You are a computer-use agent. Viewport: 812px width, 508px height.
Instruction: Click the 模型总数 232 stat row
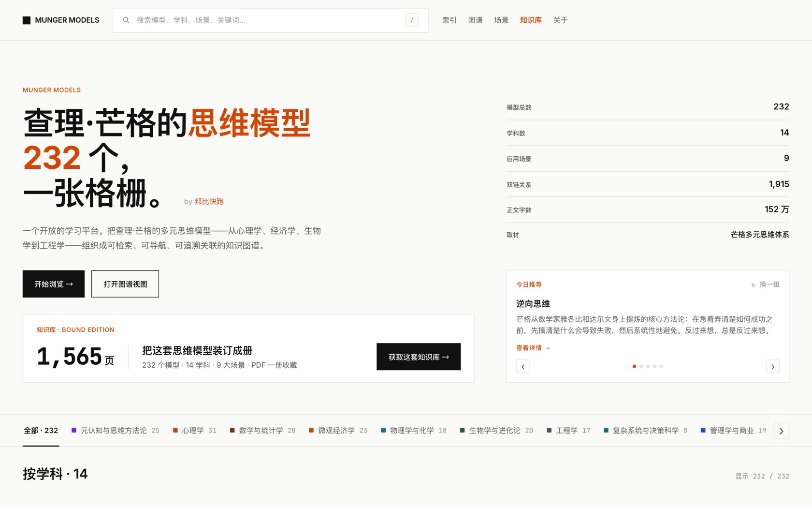(648, 107)
